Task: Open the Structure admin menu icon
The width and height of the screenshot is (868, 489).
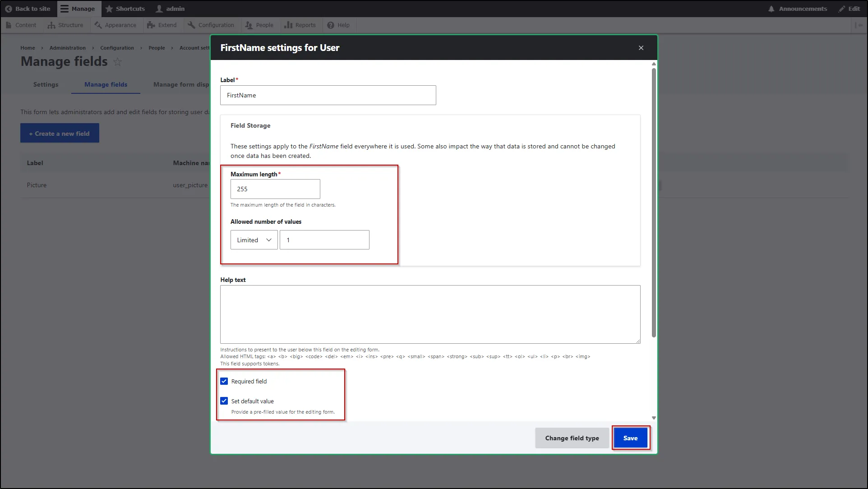Action: [x=52, y=25]
